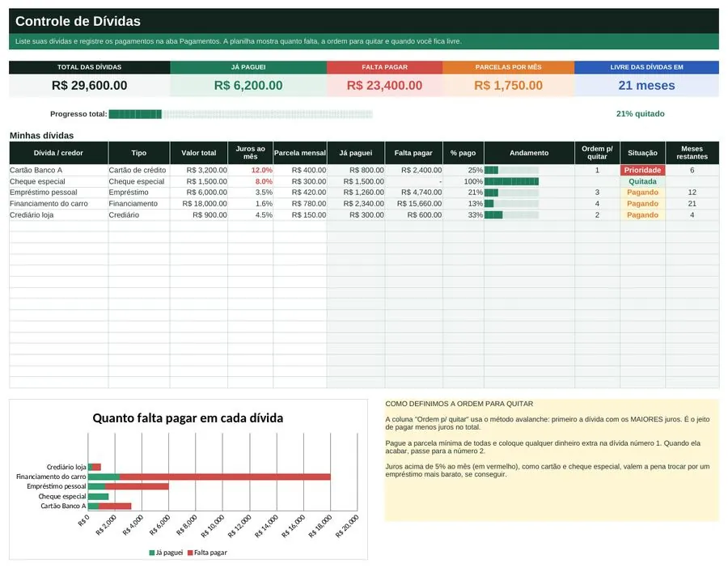This screenshot has height=568, width=728.
Task: Click the 'Tipo' column header
Action: tap(139, 153)
